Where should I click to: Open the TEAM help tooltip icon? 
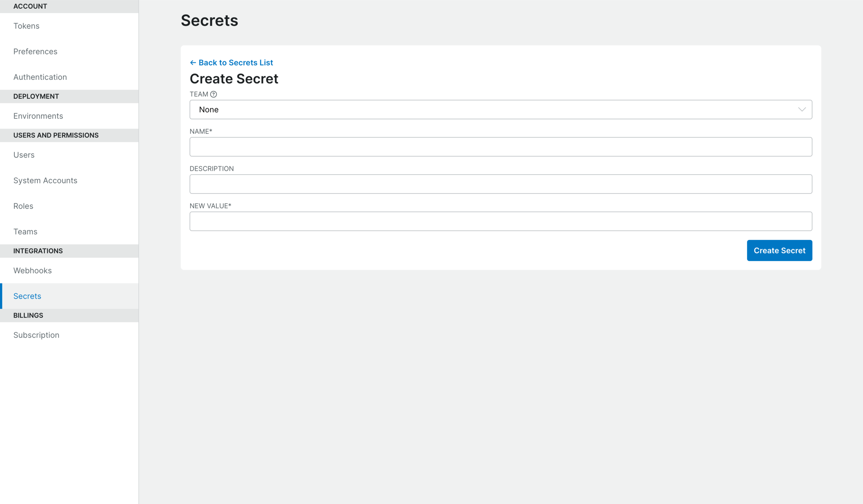(x=214, y=94)
